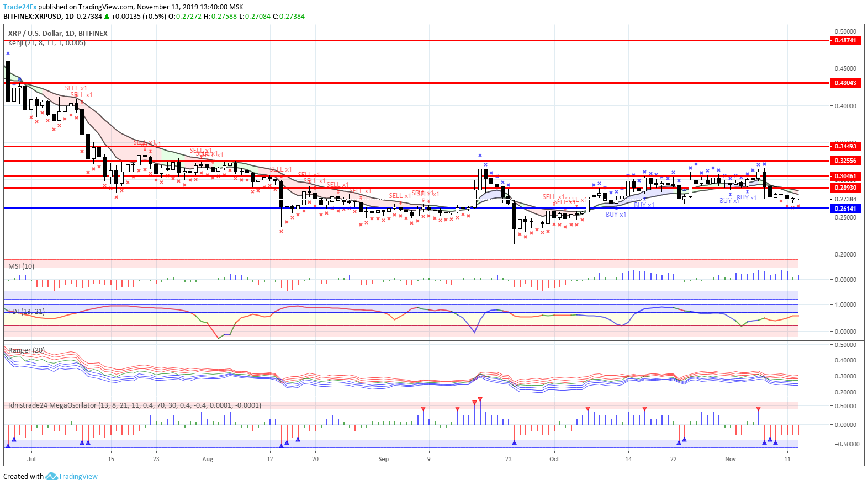Click the Ranger (20) indicator label
The width and height of the screenshot is (868, 486).
point(27,350)
